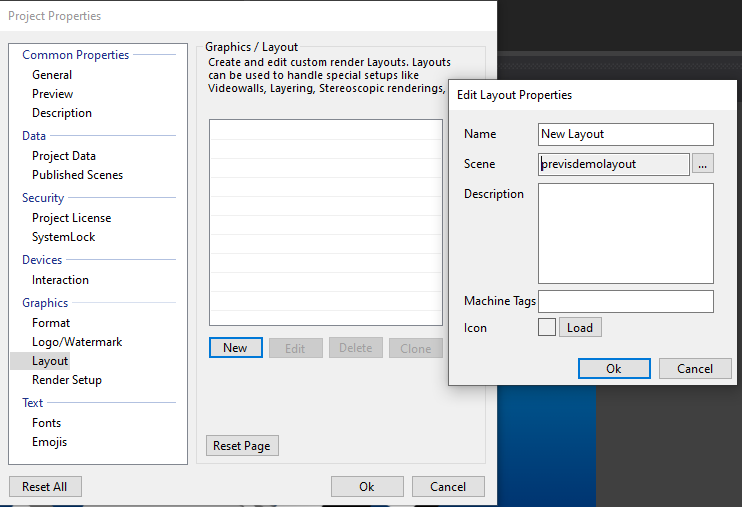Click the Name text field
Image resolution: width=742 pixels, height=507 pixels.
626,134
